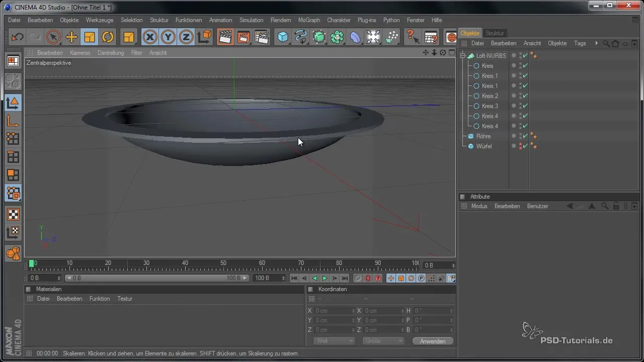This screenshot has height=362, width=644.
Task: Open the Simulation menu
Action: 251,20
